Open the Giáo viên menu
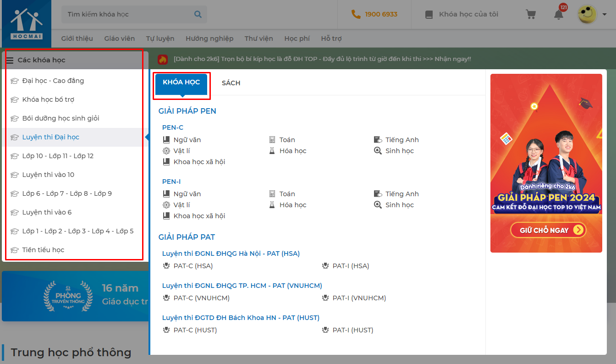 coord(120,39)
